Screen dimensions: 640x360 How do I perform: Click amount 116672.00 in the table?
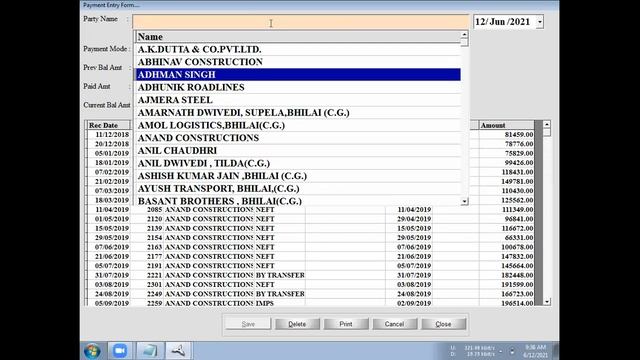[507, 228]
